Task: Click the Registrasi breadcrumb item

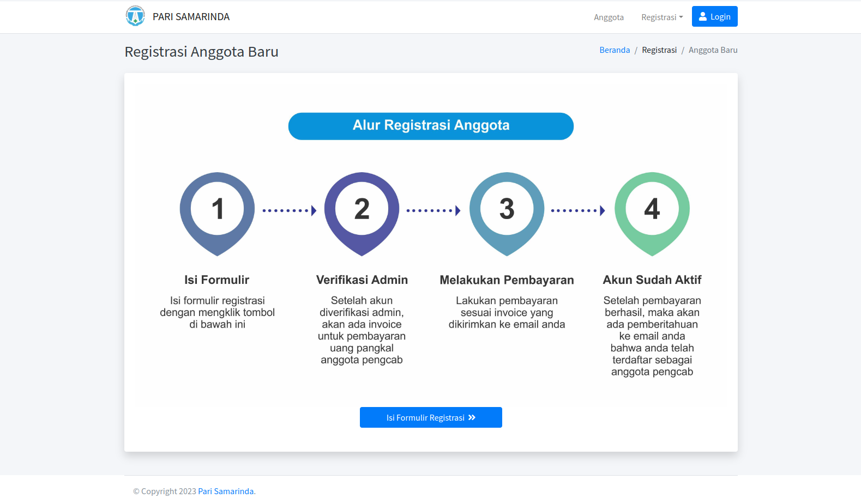Action: click(x=659, y=50)
